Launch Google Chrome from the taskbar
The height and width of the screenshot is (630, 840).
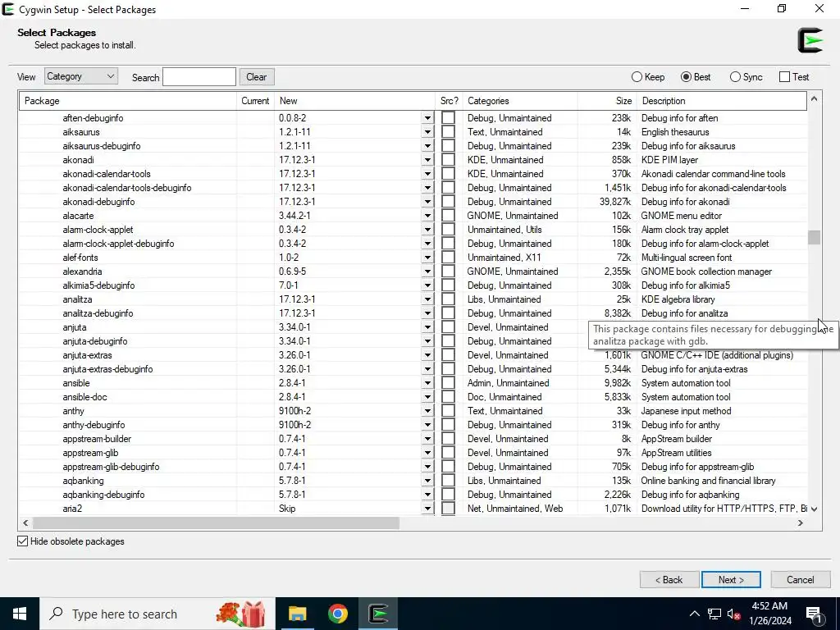pos(337,614)
